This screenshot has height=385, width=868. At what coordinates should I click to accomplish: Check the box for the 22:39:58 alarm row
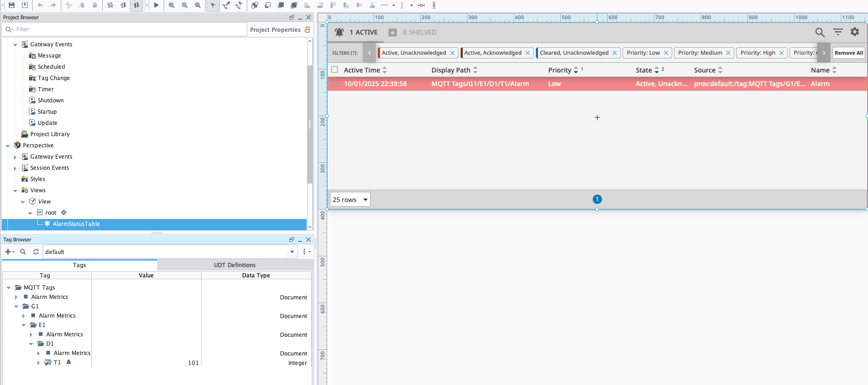click(335, 84)
